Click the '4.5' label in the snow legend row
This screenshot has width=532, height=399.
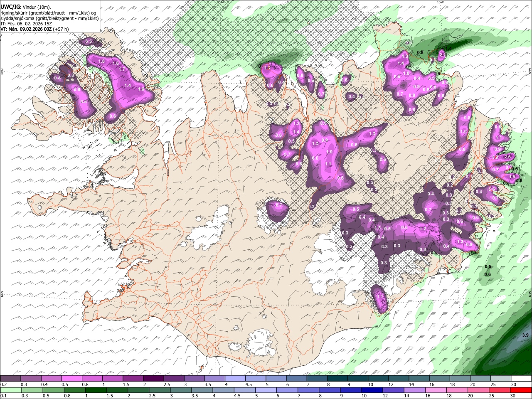[249, 384]
